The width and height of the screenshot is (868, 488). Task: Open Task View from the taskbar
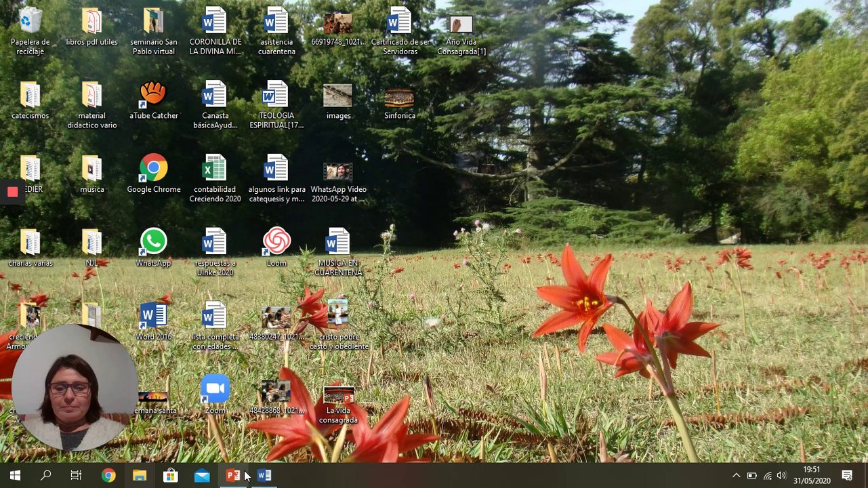click(x=77, y=476)
